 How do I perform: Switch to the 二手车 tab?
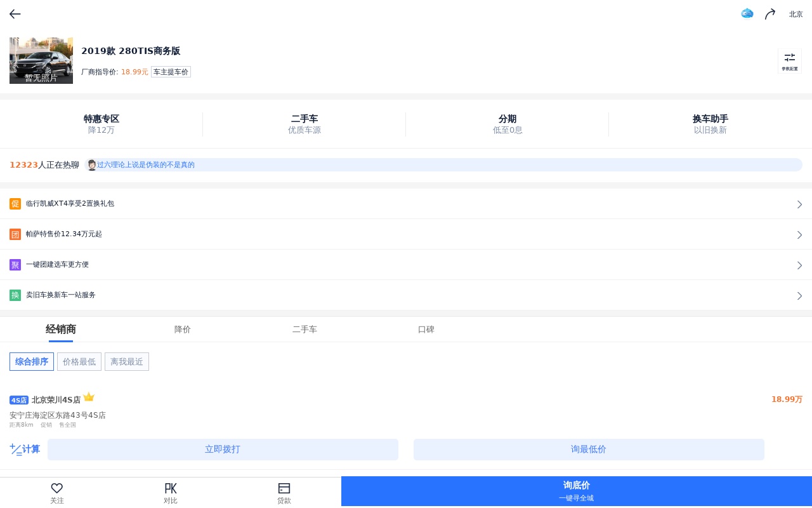304,330
